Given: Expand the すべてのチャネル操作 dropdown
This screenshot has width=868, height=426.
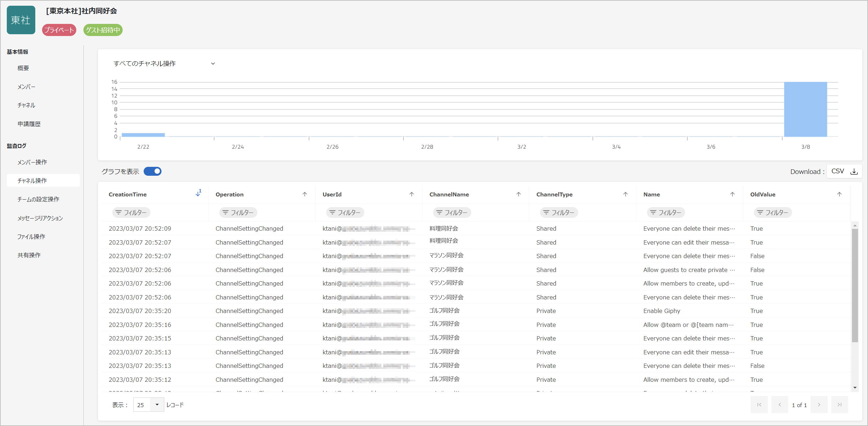Looking at the screenshot, I should tap(164, 63).
